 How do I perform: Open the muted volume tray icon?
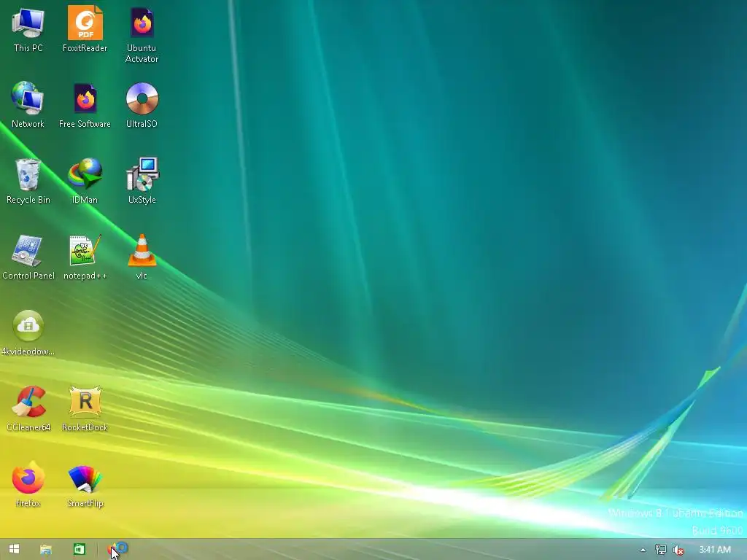point(678,550)
